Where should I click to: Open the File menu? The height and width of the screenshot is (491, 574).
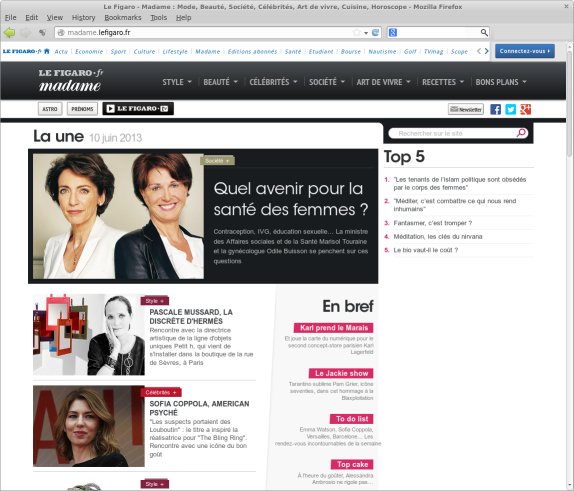point(10,18)
